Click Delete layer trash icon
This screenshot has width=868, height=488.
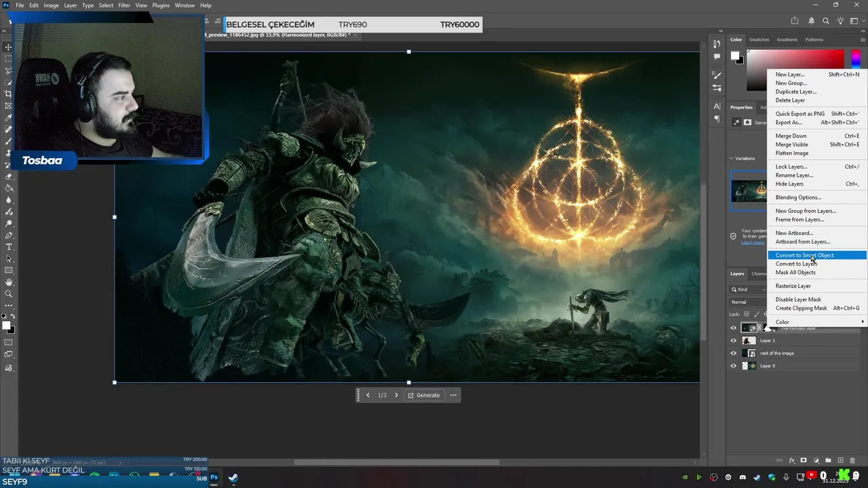pyautogui.click(x=853, y=460)
